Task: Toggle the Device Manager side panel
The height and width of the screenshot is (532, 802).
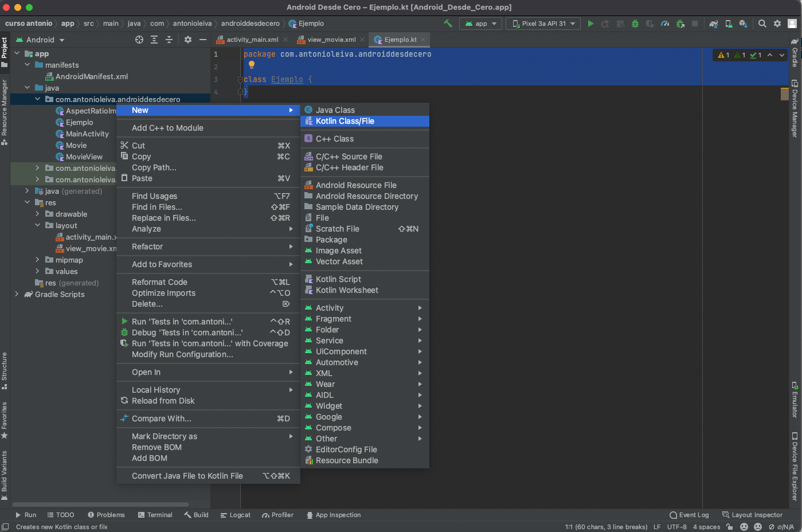Action: (x=795, y=108)
